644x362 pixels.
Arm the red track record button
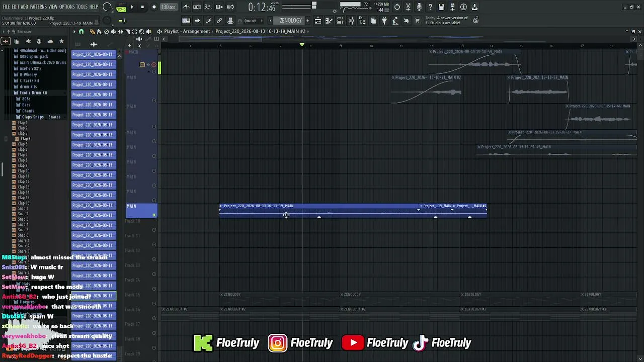[153, 64]
